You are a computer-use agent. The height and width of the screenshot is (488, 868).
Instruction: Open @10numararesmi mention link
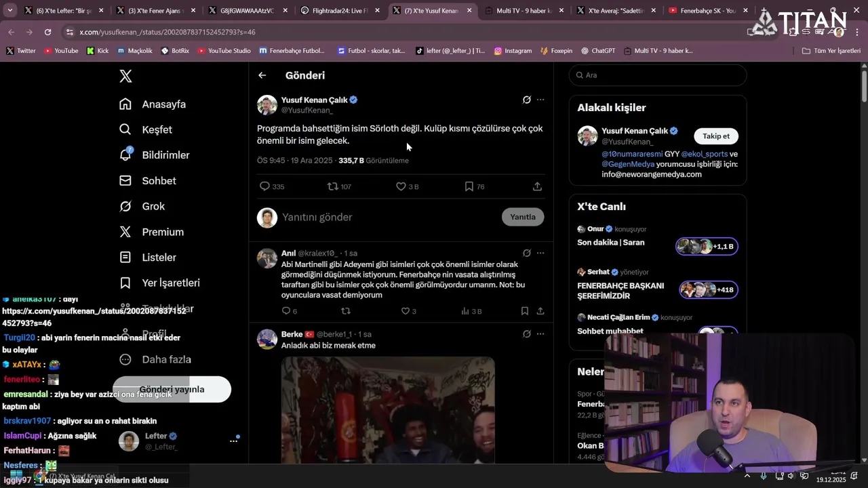coord(632,154)
